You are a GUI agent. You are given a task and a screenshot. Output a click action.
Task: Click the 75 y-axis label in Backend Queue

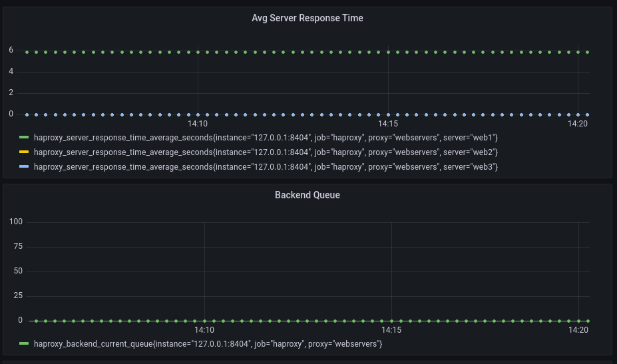[18, 246]
